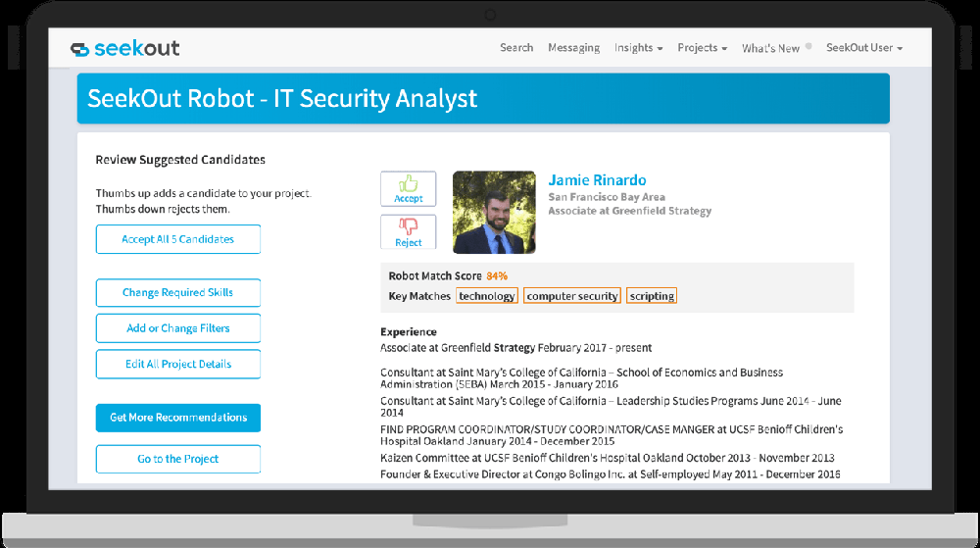980x548 pixels.
Task: Click 'San Francisco Bay Area' location text
Action: [x=607, y=197]
